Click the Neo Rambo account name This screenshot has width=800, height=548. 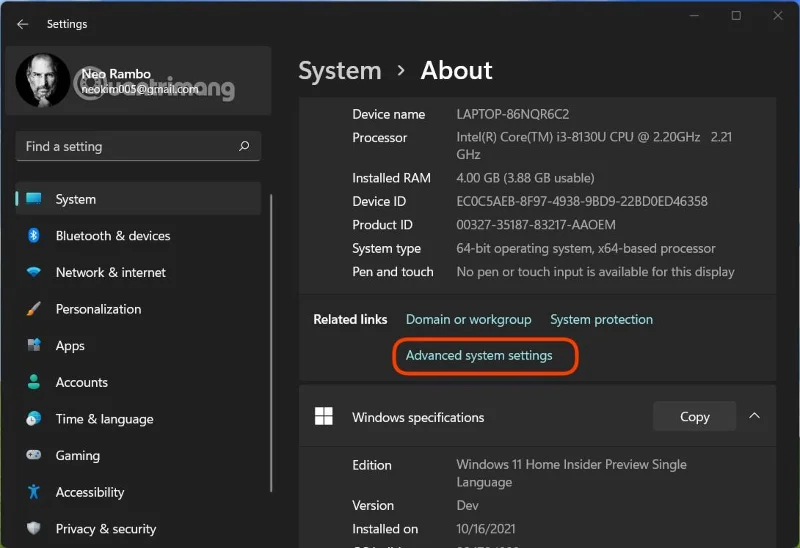tap(116, 73)
